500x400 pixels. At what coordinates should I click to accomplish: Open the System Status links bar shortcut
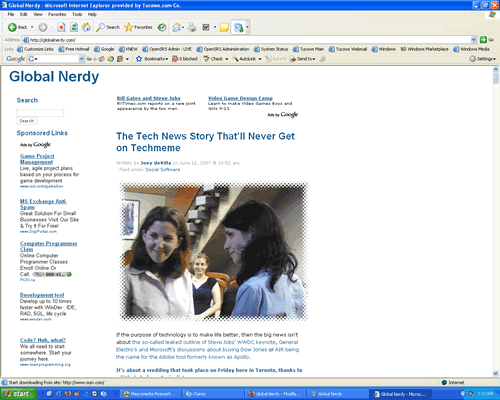[x=271, y=49]
